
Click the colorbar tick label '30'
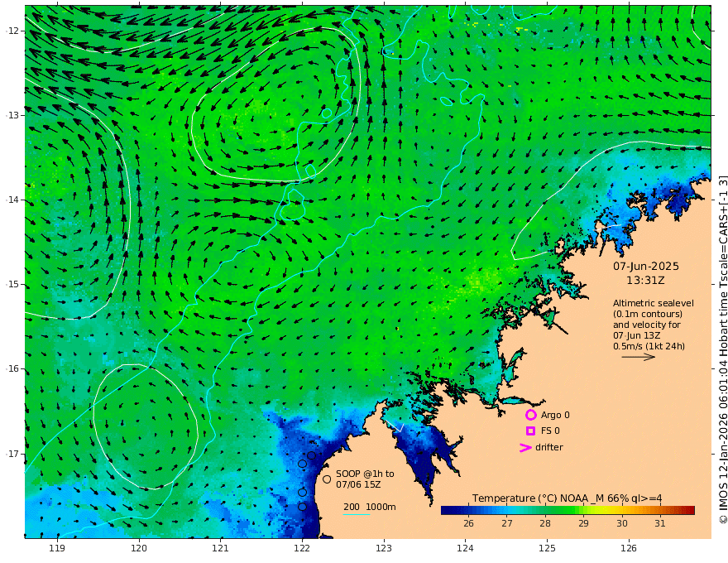point(621,523)
